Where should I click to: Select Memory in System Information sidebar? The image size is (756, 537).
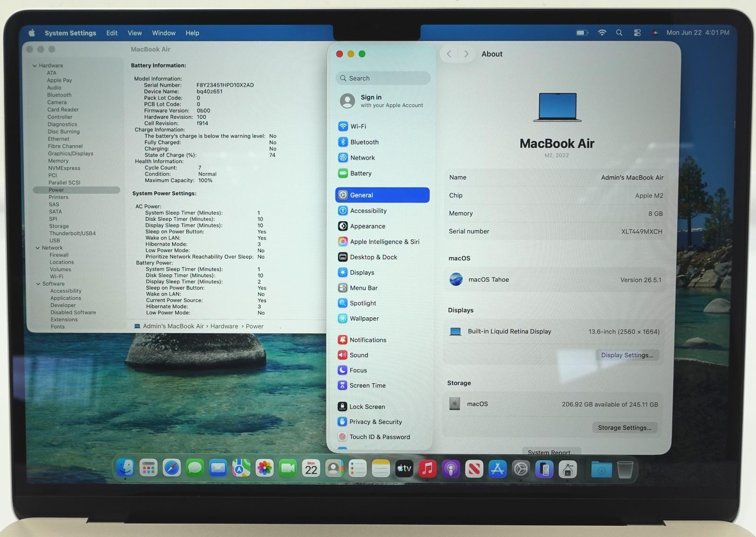point(58,161)
